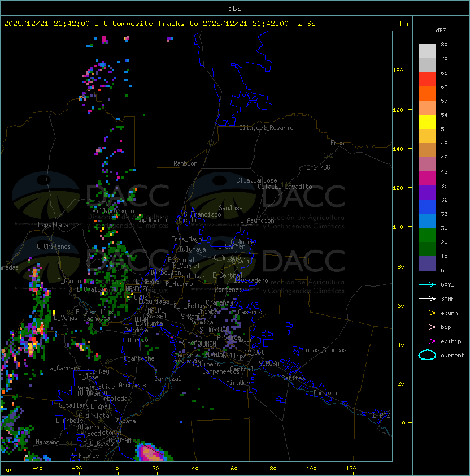Click the white 30HM arrow legend icon
The height and width of the screenshot is (476, 470).
[427, 299]
